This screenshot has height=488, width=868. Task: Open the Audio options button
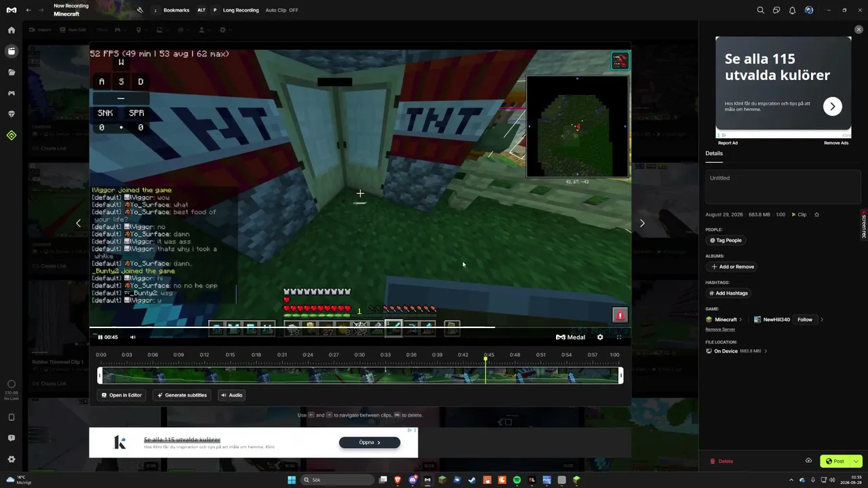point(231,395)
